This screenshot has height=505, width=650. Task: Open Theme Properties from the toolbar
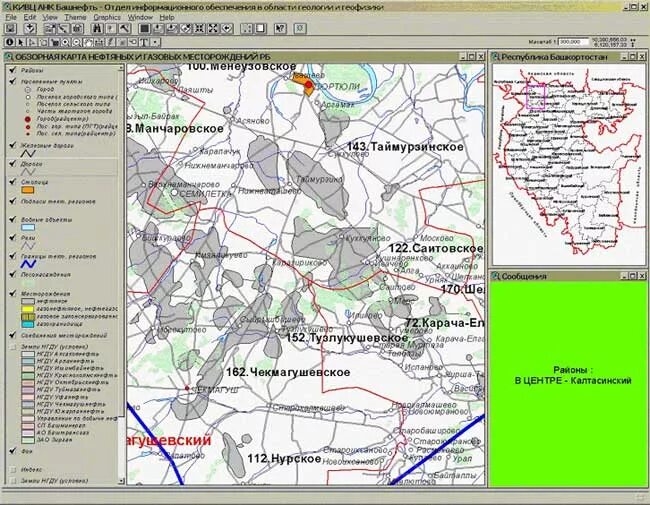(x=50, y=28)
